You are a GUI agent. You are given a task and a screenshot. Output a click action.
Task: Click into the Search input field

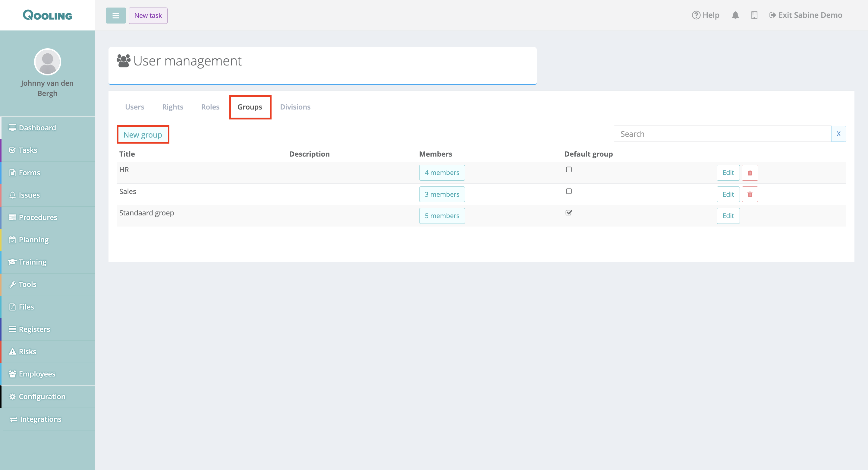point(722,134)
